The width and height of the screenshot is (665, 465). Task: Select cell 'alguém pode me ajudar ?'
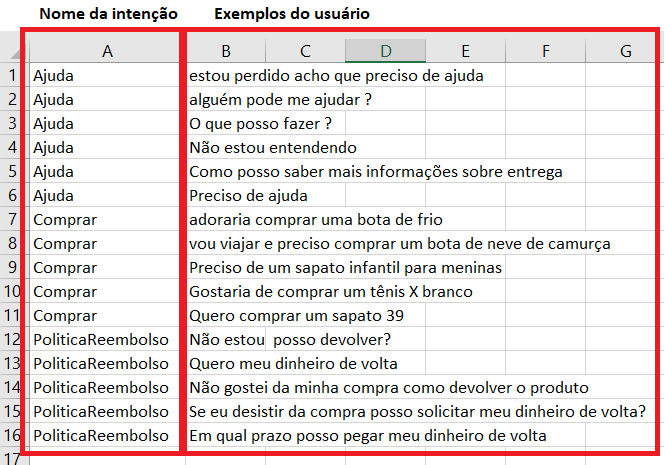click(281, 99)
